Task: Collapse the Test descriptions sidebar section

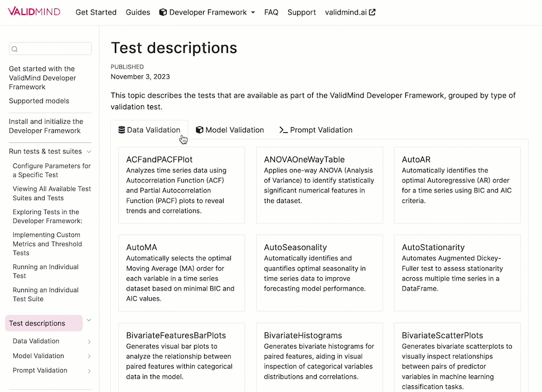Action: coord(89,321)
